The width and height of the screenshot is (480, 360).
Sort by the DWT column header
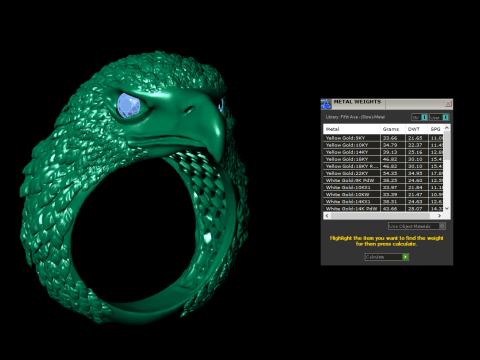tap(416, 129)
